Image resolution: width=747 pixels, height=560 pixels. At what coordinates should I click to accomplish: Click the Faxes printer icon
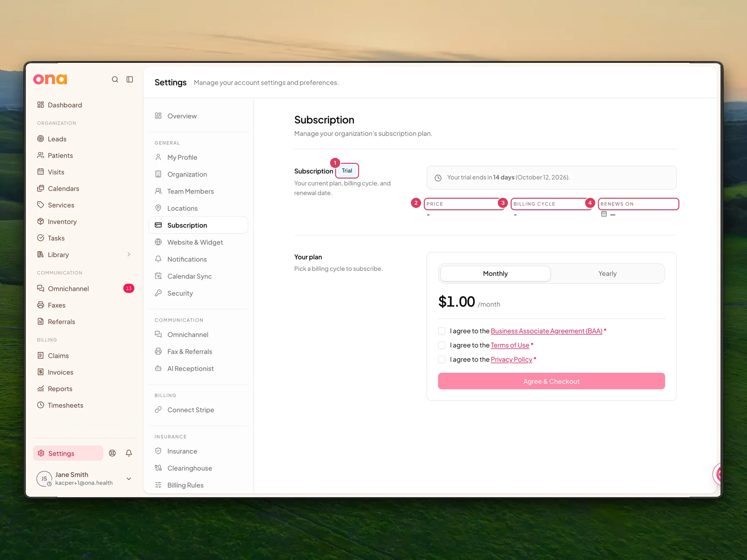tap(40, 305)
